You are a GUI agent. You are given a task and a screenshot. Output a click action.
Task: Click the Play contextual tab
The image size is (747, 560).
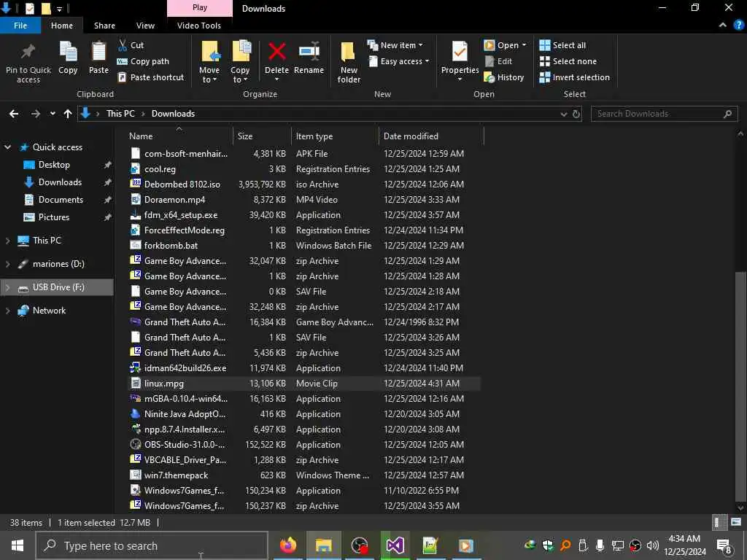point(200,8)
